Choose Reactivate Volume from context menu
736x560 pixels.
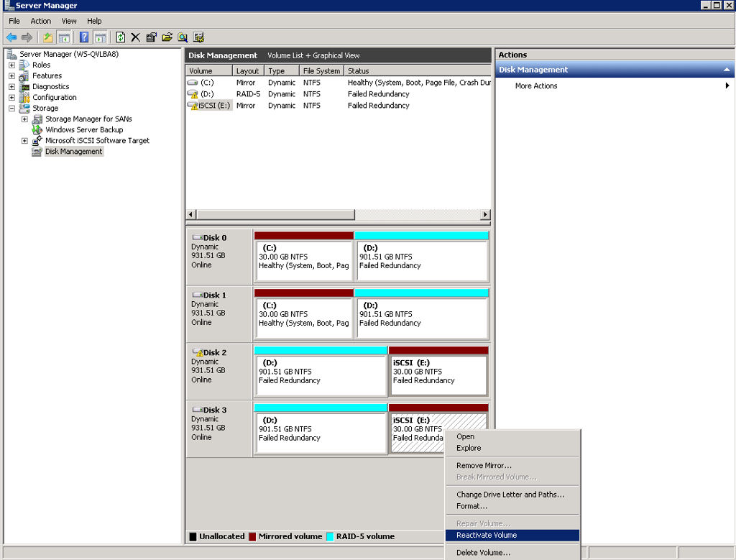click(x=512, y=536)
